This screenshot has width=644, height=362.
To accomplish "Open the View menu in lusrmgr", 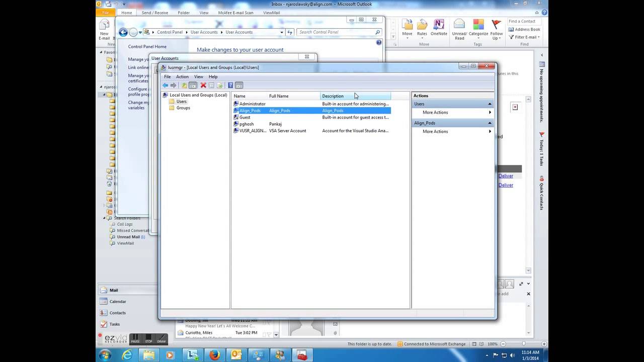I will click(199, 77).
